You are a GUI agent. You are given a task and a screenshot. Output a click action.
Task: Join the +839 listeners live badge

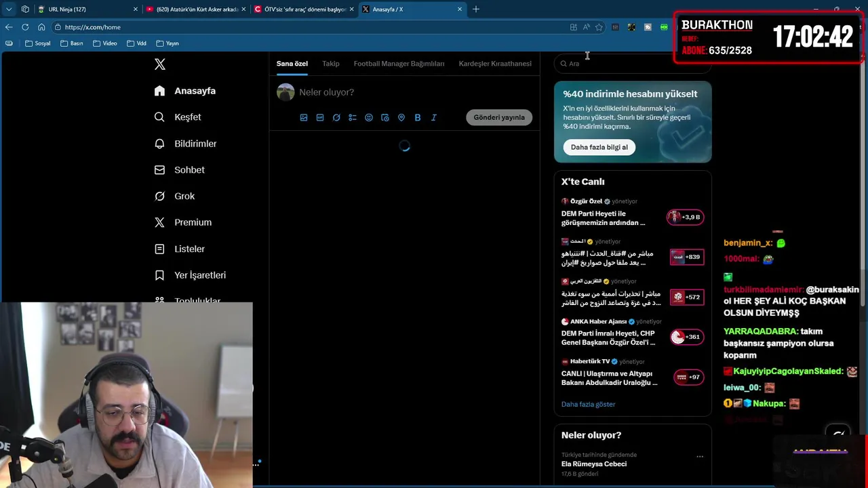[x=686, y=257]
